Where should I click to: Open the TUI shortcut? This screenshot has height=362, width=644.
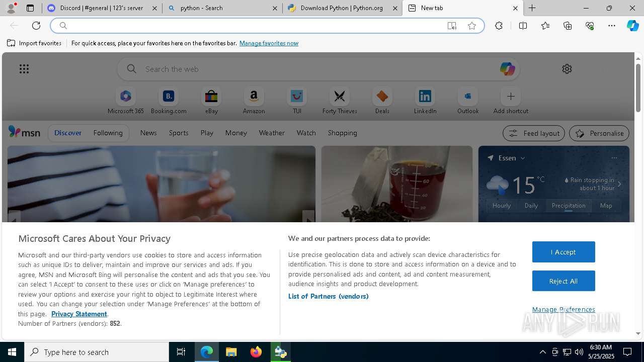tap(297, 101)
